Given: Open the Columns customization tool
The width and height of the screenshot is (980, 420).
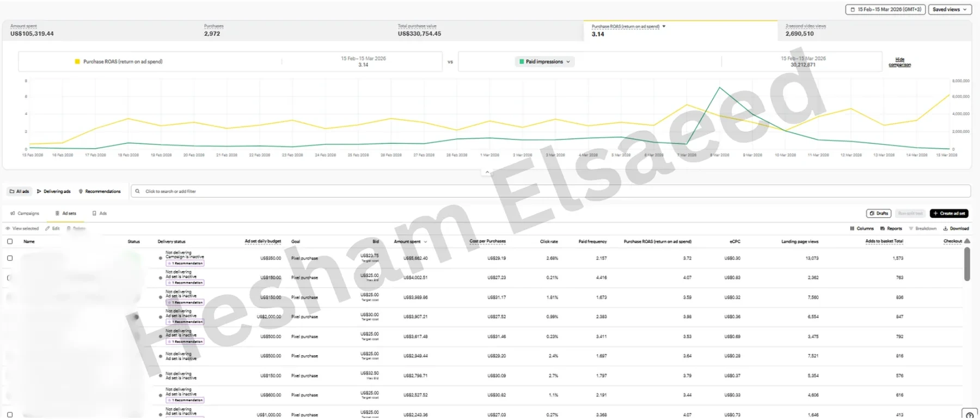Looking at the screenshot, I should click(862, 229).
